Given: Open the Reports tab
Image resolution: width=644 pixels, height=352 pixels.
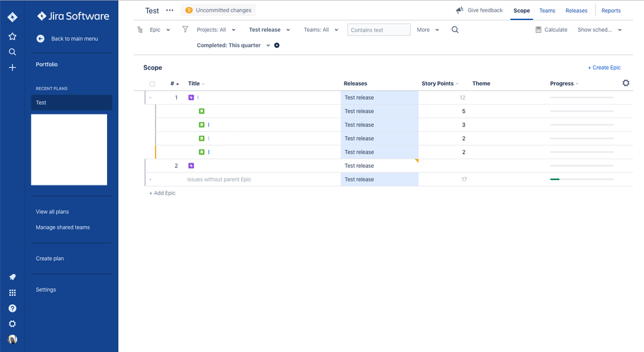Looking at the screenshot, I should coord(610,10).
